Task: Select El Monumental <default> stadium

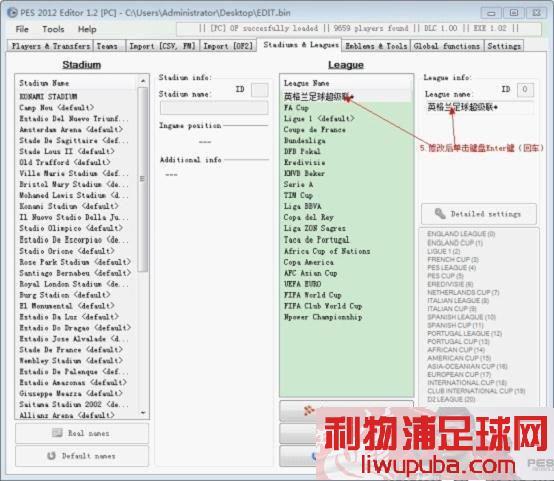Action: pos(77,306)
